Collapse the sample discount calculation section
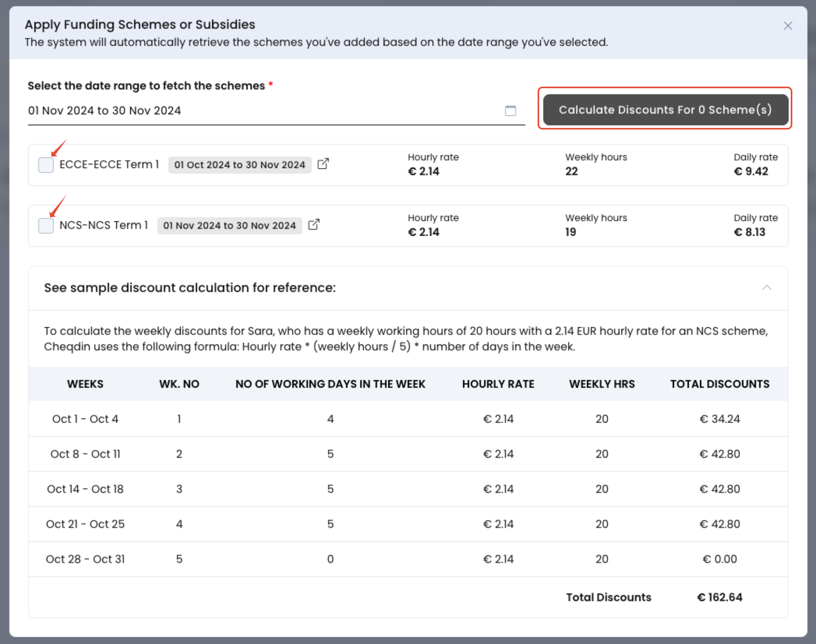Image resolution: width=816 pixels, height=644 pixels. point(767,288)
